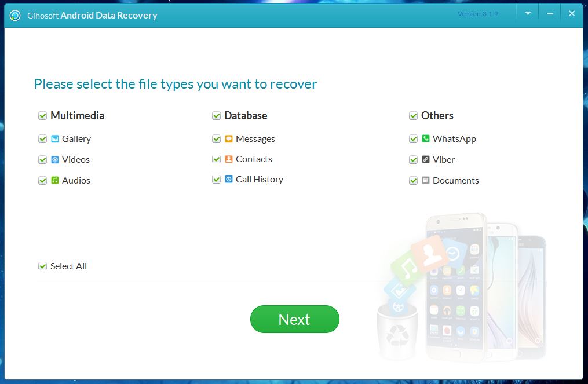588x384 pixels.
Task: Click the 'Audios' label text
Action: point(76,180)
